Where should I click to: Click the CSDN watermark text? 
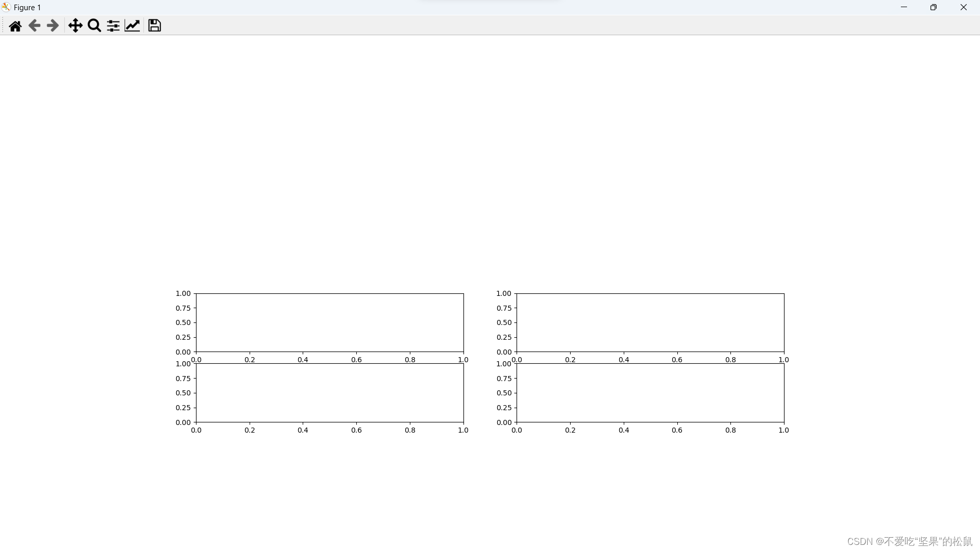909,541
